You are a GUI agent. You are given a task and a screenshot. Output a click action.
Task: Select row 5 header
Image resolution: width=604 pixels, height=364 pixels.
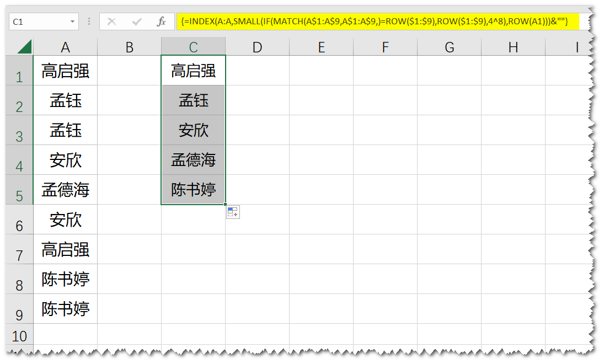(x=19, y=190)
